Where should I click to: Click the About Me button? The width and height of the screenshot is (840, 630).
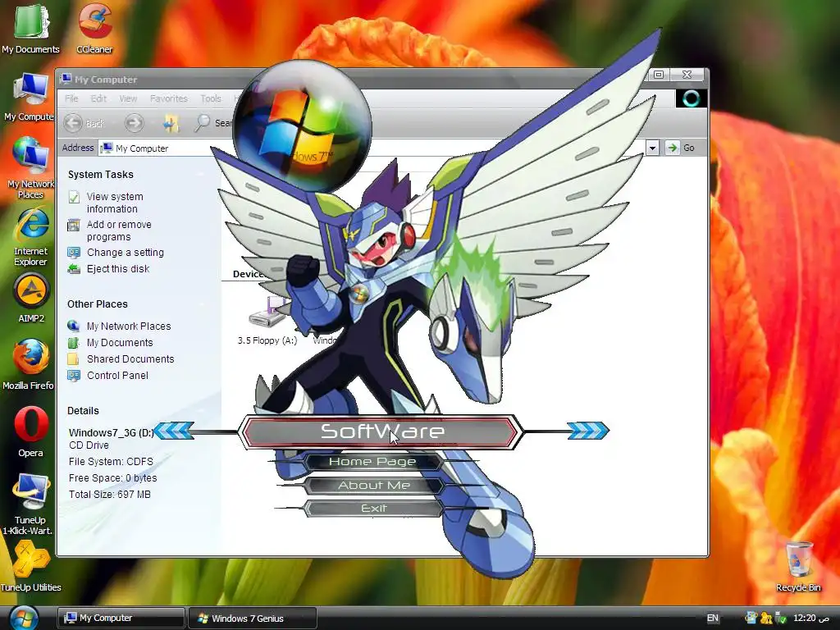373,485
